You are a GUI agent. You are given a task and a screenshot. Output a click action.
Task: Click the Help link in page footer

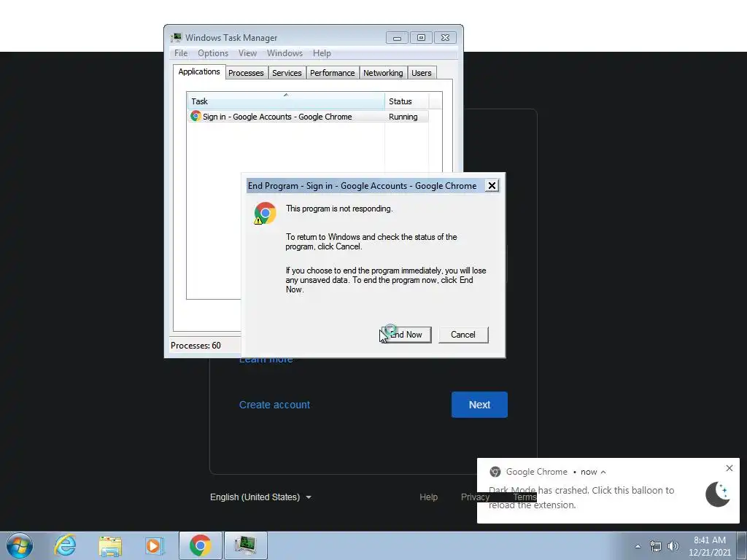428,497
